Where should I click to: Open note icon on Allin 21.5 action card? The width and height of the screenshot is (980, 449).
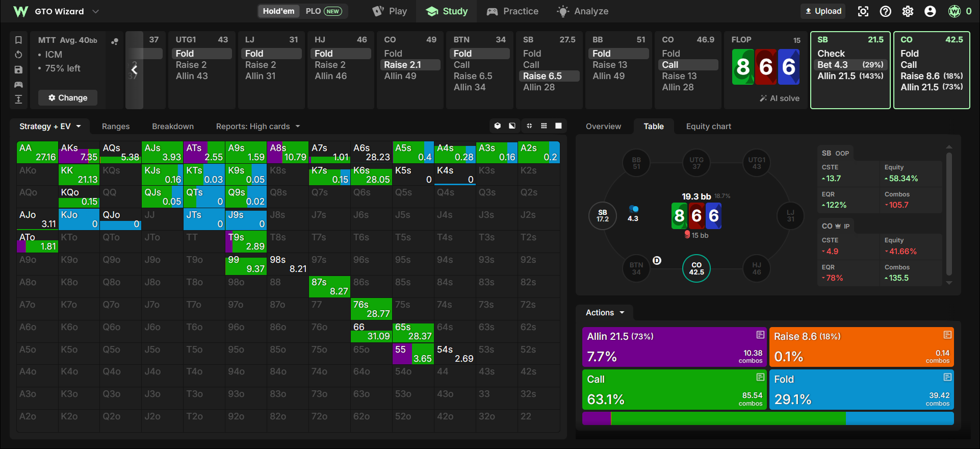760,335
